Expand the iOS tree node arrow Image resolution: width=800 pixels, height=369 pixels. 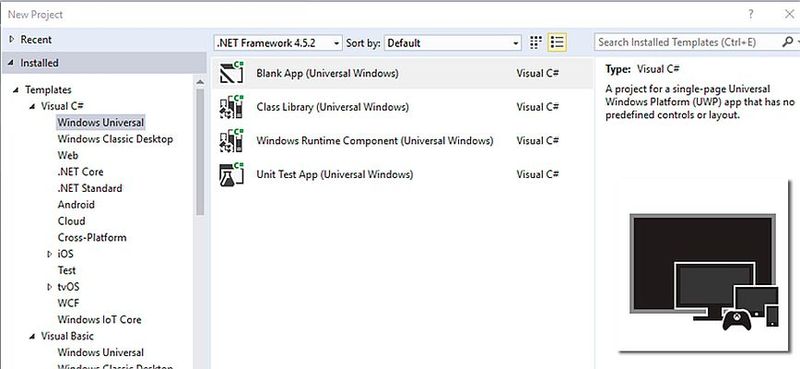pos(49,254)
